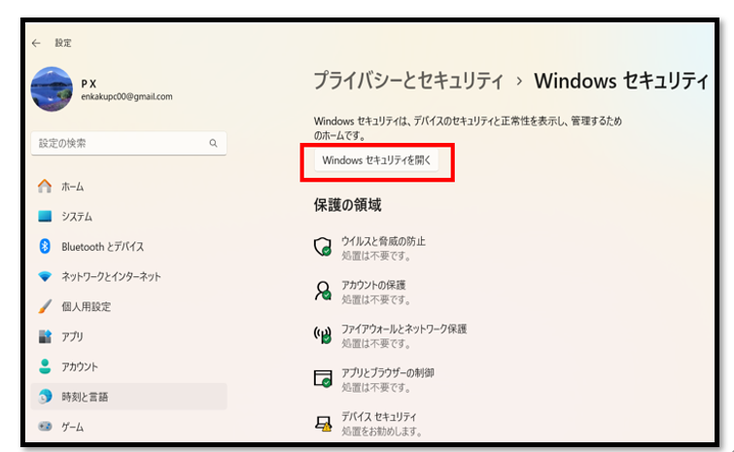
Task: Open アプリとブラウザーの制御
Action: (388, 373)
